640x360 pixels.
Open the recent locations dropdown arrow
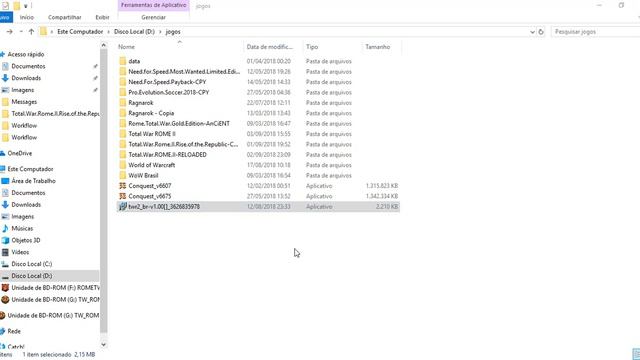pyautogui.click(x=21, y=32)
